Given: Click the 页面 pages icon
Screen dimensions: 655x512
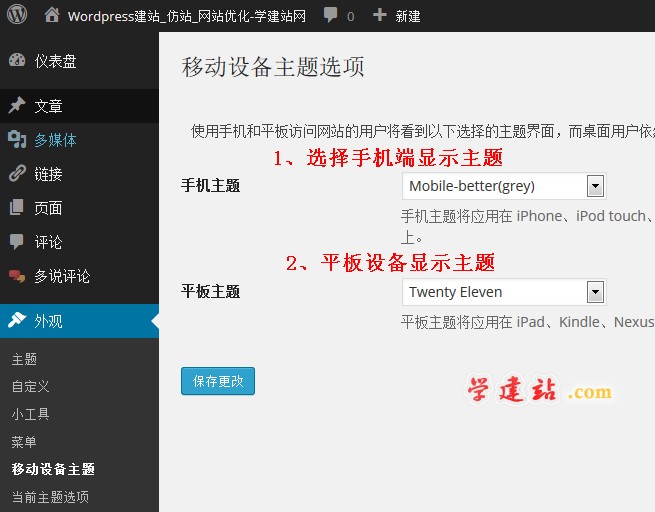Looking at the screenshot, I should [x=17, y=208].
